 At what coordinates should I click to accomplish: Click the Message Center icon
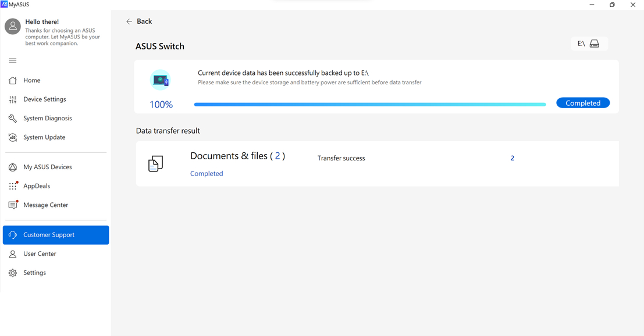[13, 205]
